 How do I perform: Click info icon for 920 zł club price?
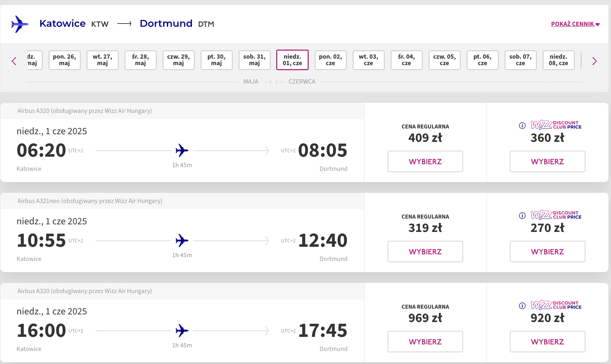tap(522, 306)
